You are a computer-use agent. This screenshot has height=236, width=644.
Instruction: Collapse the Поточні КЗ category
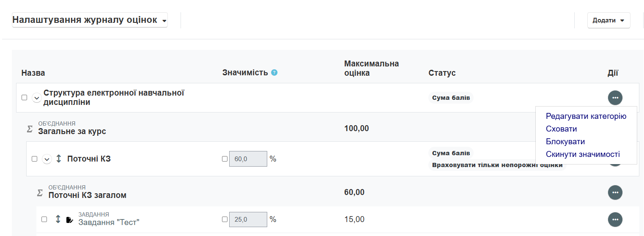(x=47, y=159)
